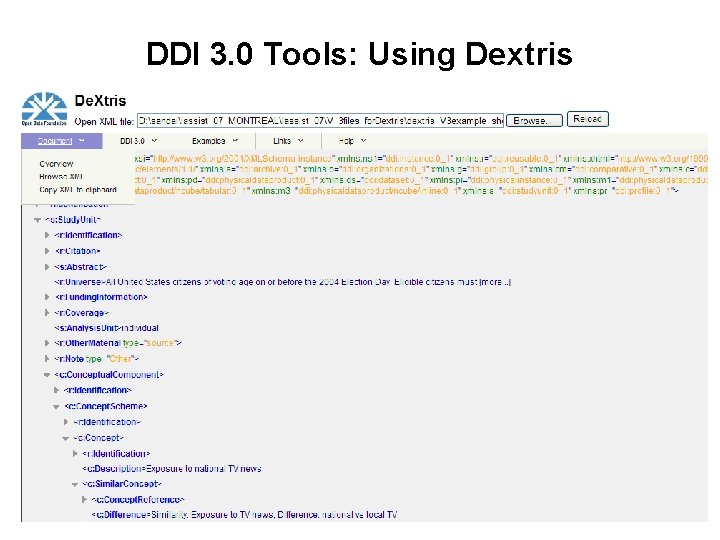
Task: Click the c:ConceptReference tag label
Action: click(x=138, y=500)
